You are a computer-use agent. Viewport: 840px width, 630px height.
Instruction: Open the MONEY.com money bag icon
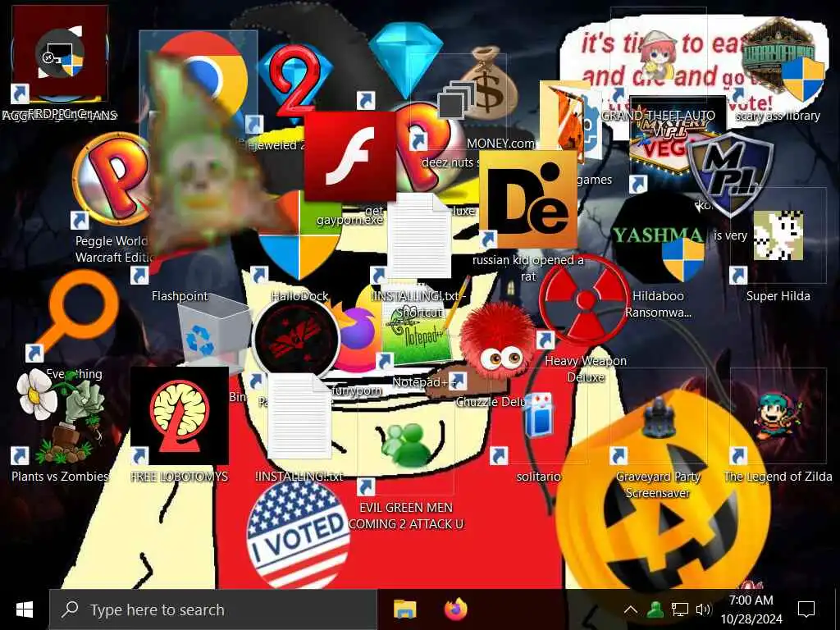tap(487, 84)
